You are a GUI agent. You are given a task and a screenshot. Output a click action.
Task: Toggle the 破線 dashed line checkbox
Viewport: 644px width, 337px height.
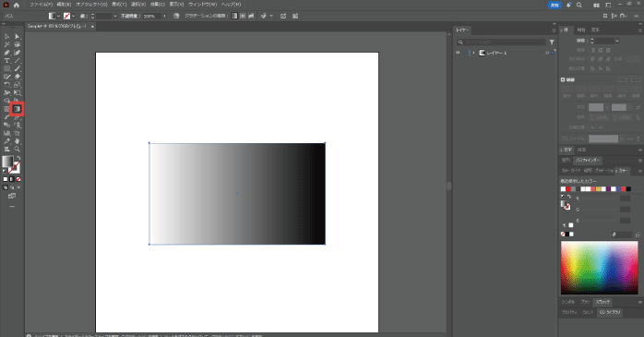coord(563,79)
